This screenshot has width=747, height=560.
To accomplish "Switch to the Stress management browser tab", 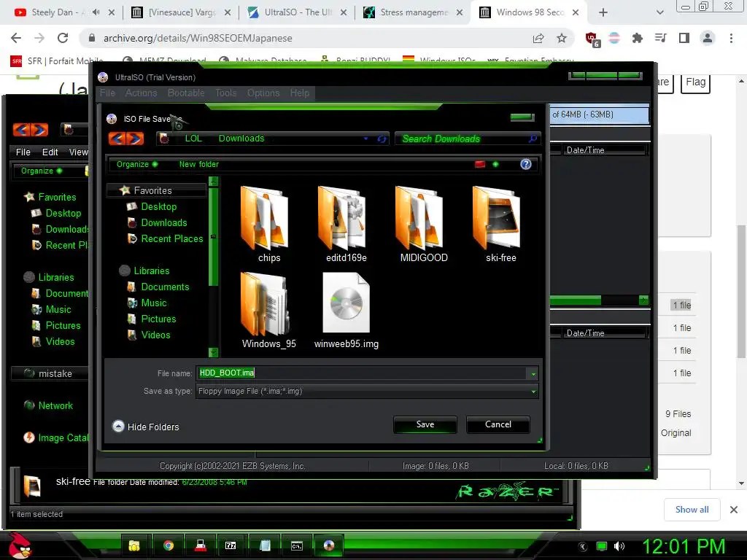I will [x=411, y=12].
